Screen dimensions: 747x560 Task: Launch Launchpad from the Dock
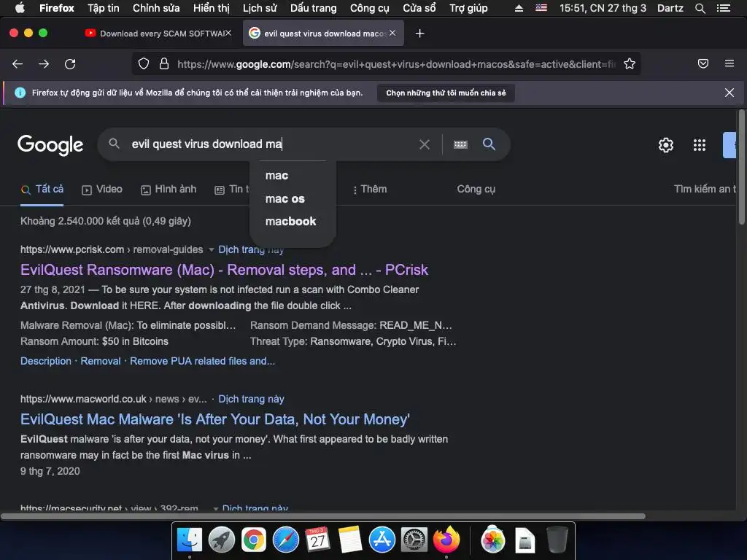coord(222,540)
